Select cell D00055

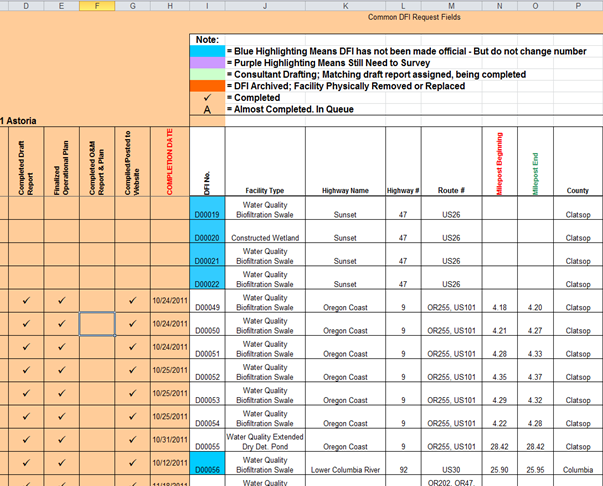[x=207, y=440]
